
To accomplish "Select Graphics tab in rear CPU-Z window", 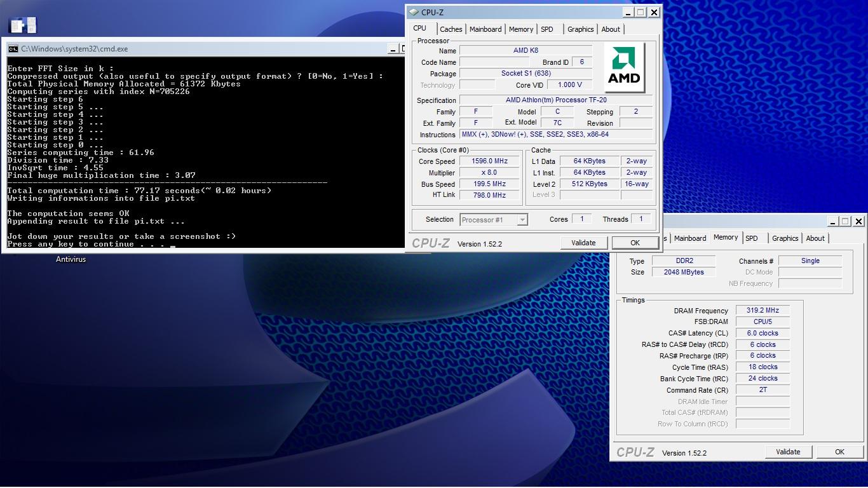I will pyautogui.click(x=785, y=238).
